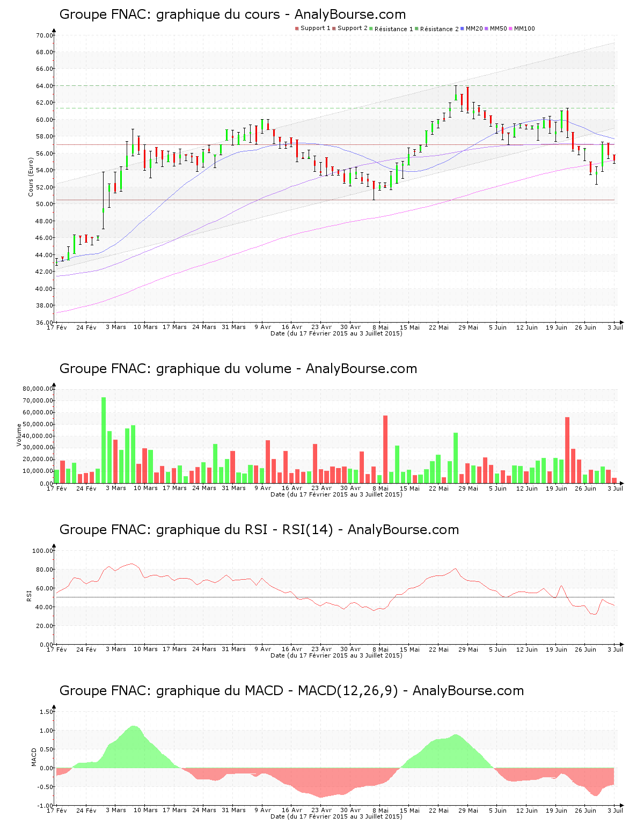Click the 'graphique du MACD - MACD(12,26,9)' title
This screenshot has width=644, height=832.
(291, 691)
